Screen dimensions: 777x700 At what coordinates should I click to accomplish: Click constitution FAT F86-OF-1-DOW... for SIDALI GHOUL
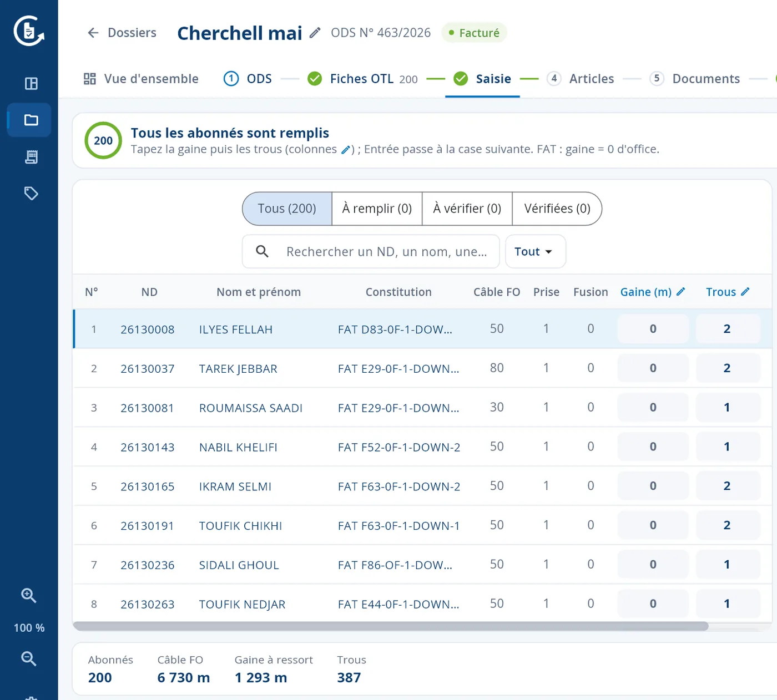[x=395, y=565]
